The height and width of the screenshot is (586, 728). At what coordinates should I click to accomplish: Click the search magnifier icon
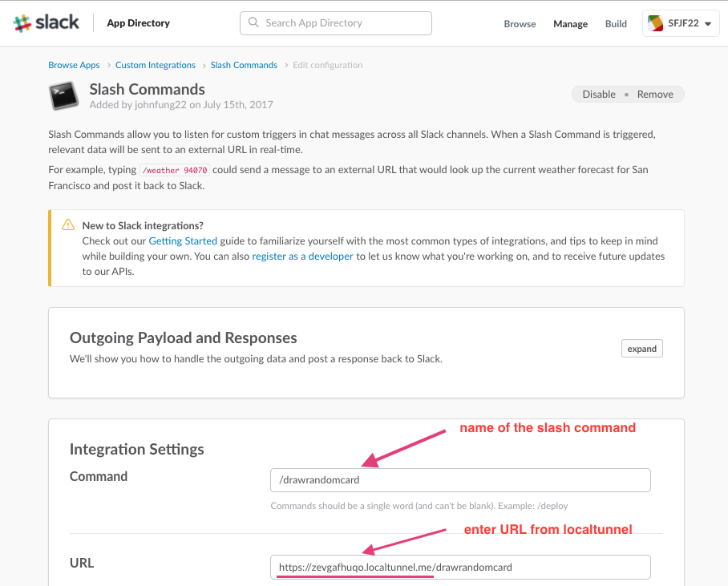253,22
